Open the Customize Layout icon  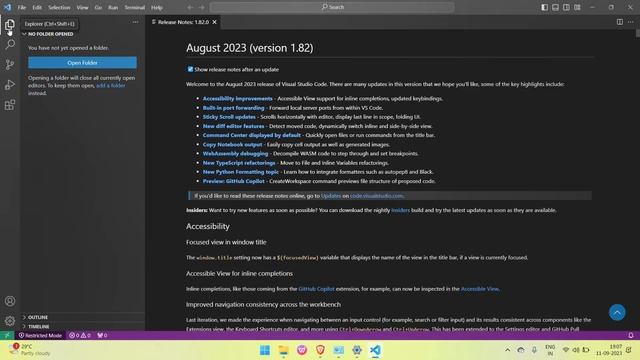coord(577,7)
